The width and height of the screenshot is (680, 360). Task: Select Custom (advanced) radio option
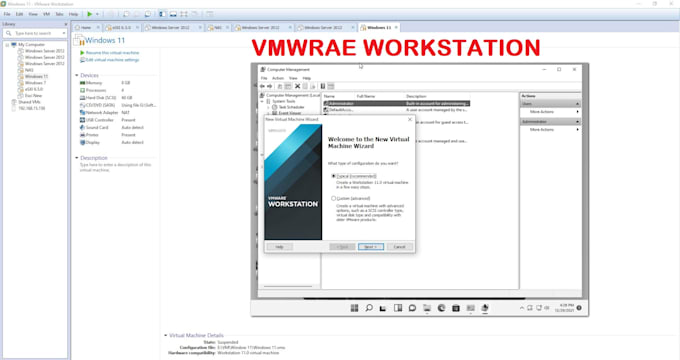pyautogui.click(x=333, y=198)
